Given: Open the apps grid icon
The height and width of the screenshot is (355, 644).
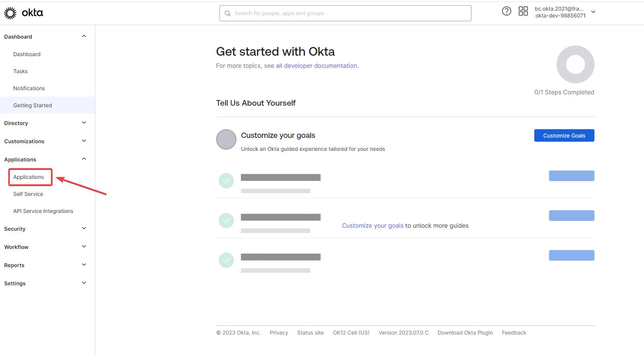Looking at the screenshot, I should (x=523, y=11).
